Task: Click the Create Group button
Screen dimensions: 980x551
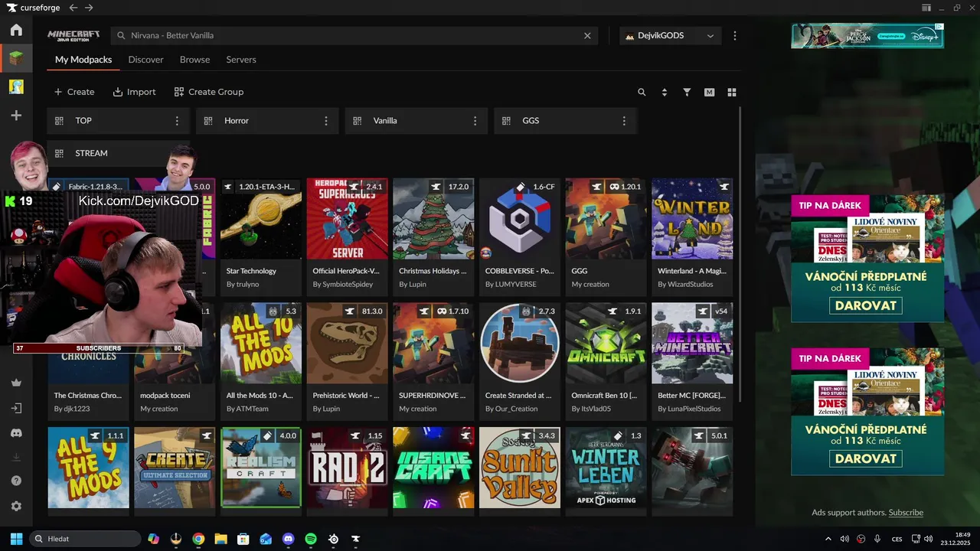Action: click(x=208, y=92)
